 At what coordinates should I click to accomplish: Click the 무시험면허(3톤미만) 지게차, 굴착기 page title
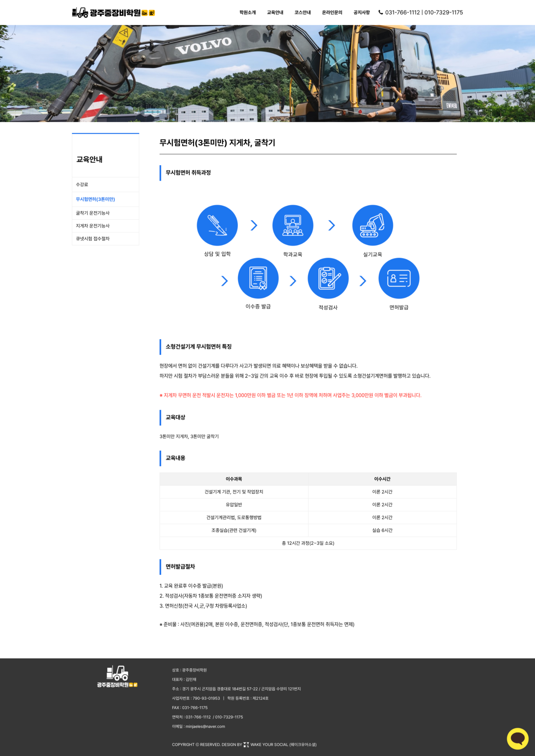(x=217, y=143)
